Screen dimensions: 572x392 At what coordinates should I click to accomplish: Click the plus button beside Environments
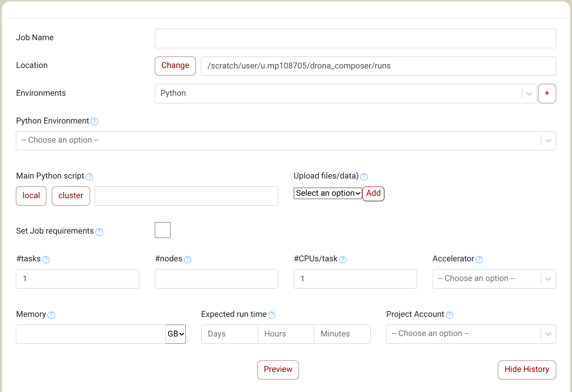pyautogui.click(x=547, y=94)
